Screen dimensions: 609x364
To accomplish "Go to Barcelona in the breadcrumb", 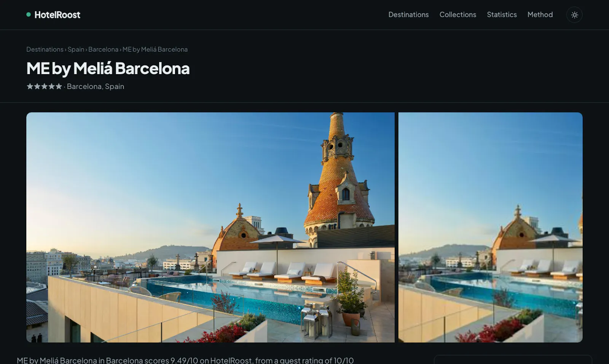I will pyautogui.click(x=103, y=49).
